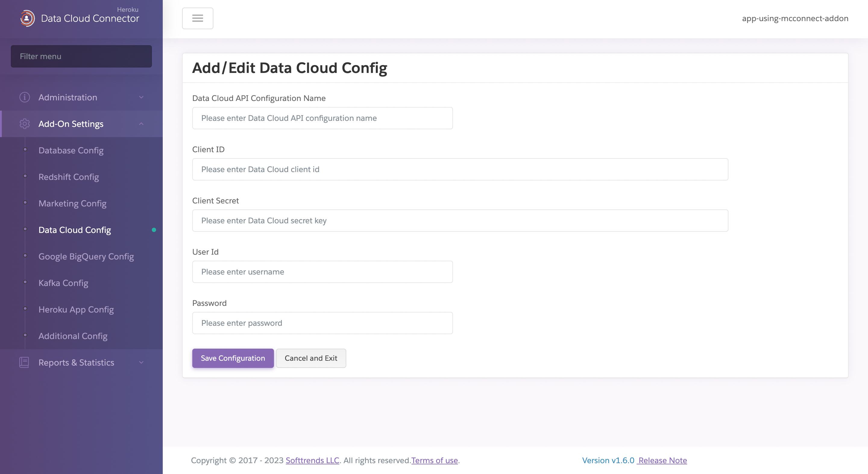
Task: Select the Google BigQuery Config menu item
Action: pyautogui.click(x=86, y=256)
